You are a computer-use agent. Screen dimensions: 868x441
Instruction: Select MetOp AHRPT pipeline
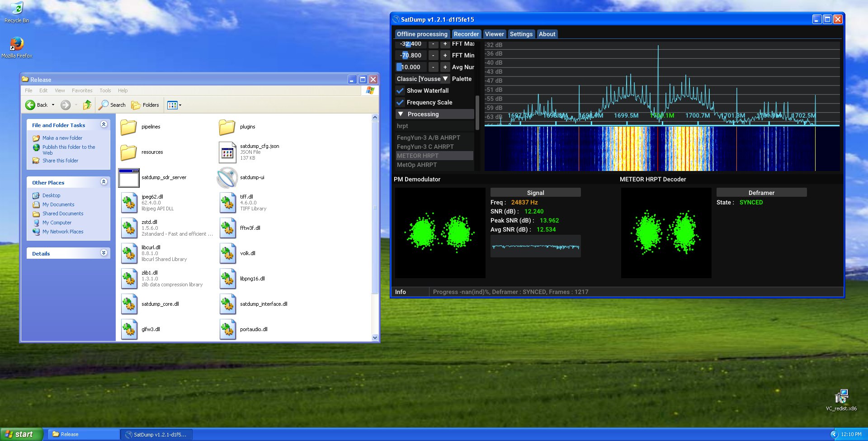pyautogui.click(x=434, y=165)
